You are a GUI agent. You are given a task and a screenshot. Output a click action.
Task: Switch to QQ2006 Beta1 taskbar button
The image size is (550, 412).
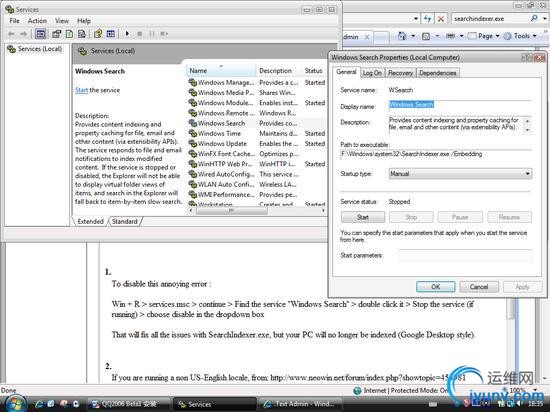coord(128,404)
